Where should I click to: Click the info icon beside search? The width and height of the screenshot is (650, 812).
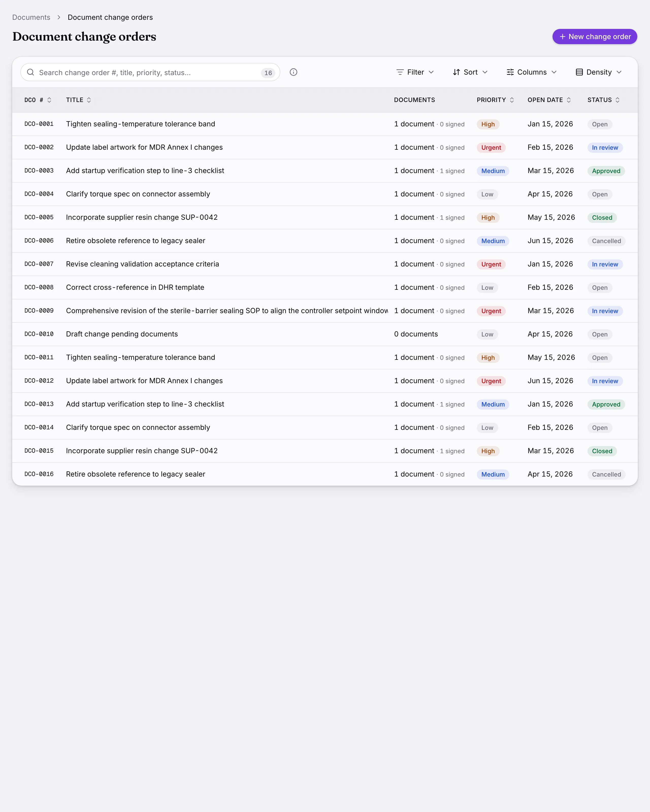pos(294,72)
